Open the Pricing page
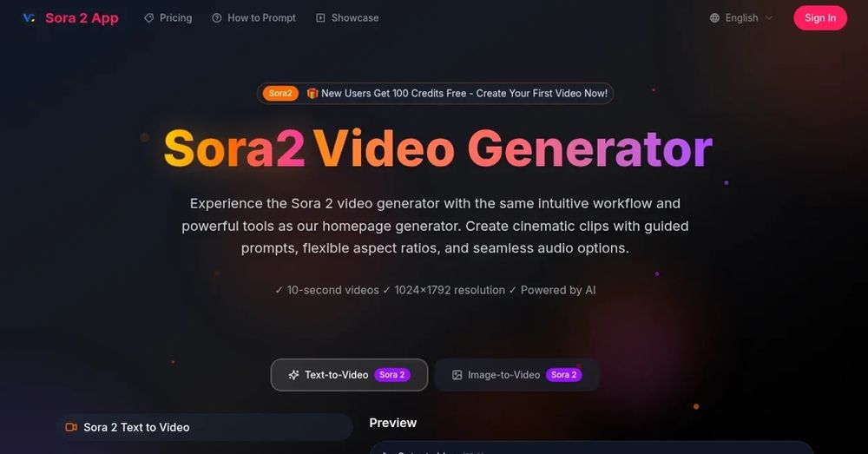Viewport: 868px width, 454px height. [168, 18]
